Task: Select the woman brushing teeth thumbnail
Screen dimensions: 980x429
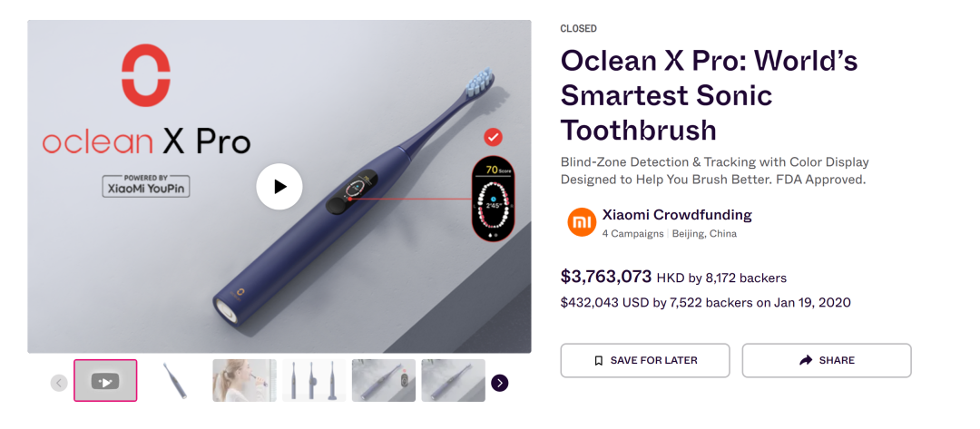Action: tap(245, 381)
